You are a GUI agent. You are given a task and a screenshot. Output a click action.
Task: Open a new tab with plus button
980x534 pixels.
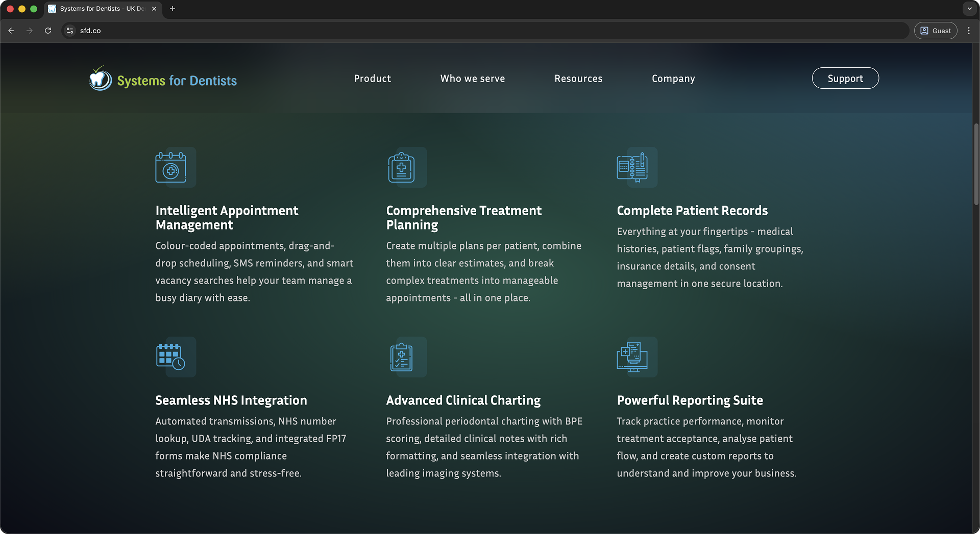[x=173, y=9]
